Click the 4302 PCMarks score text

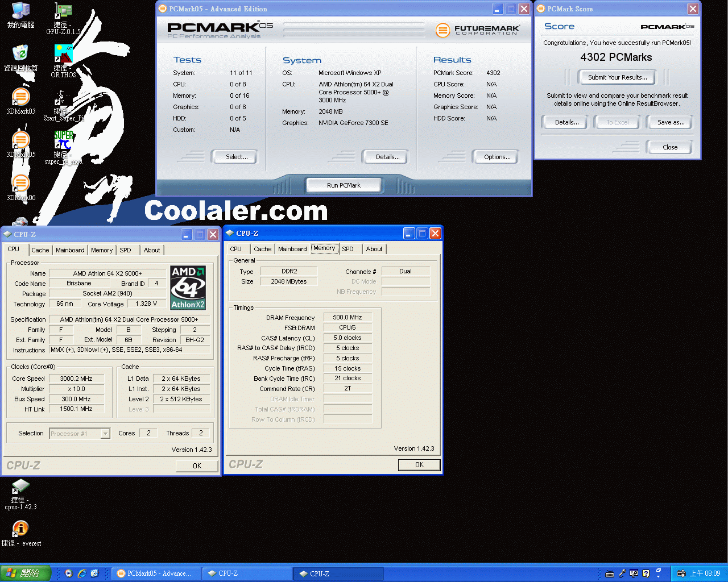pyautogui.click(x=616, y=57)
